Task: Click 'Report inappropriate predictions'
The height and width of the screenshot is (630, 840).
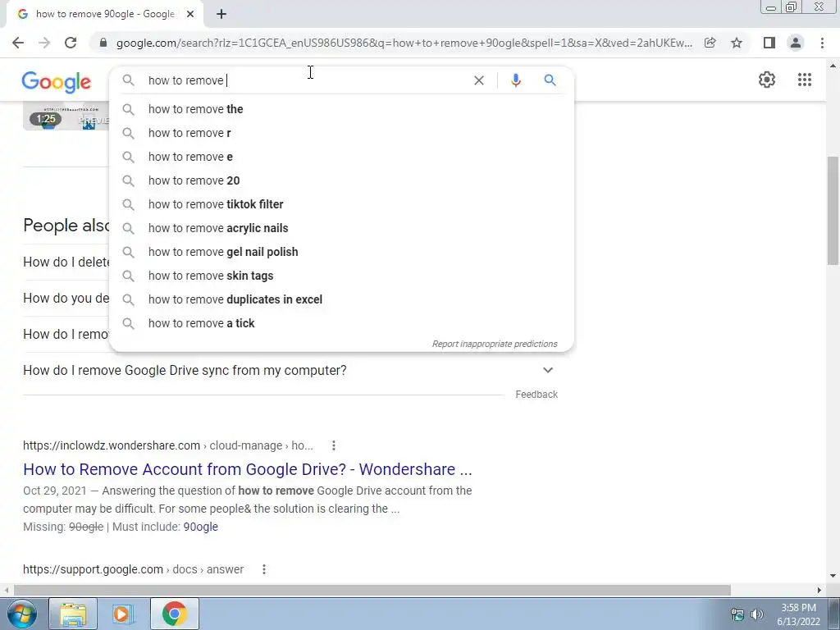Action: tap(495, 344)
